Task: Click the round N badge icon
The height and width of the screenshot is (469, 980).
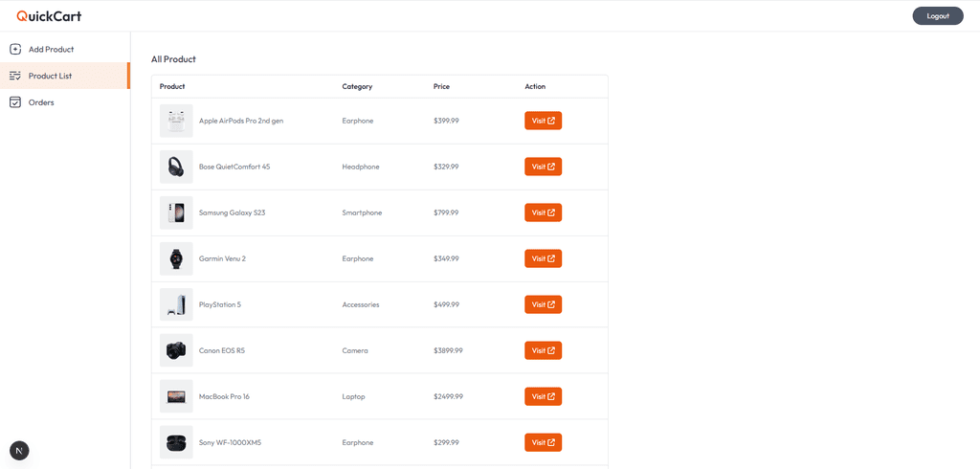Action: pos(19,451)
